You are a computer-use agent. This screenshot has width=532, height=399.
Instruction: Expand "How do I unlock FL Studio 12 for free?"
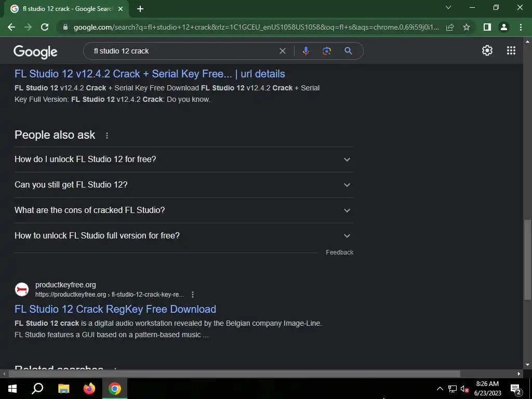point(184,159)
